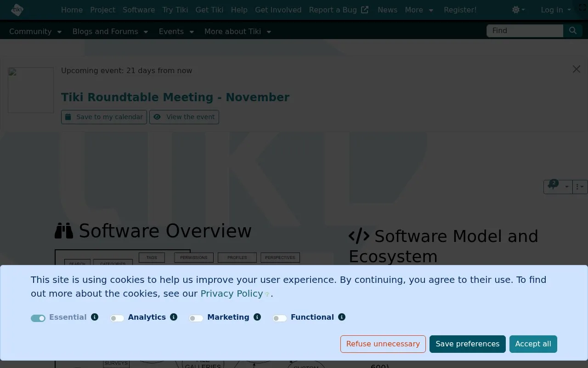
Task: Open the Help menu item
Action: click(x=239, y=10)
